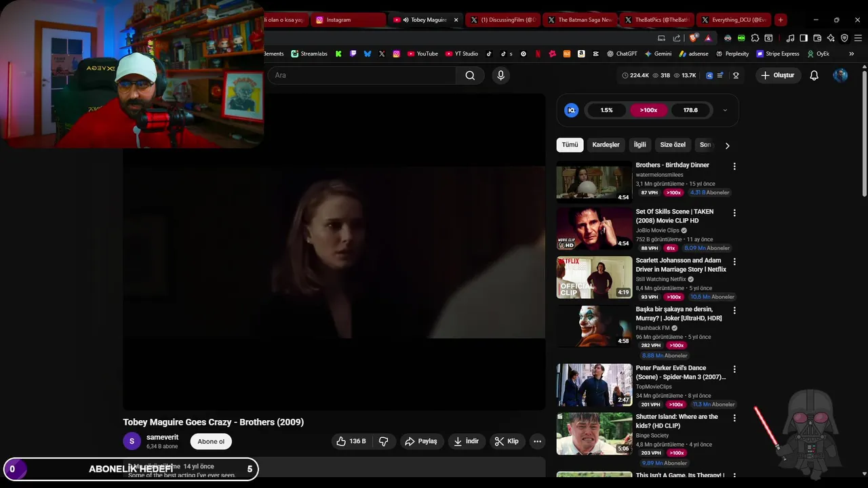Switch to the TheBatPics tab

tap(657, 20)
